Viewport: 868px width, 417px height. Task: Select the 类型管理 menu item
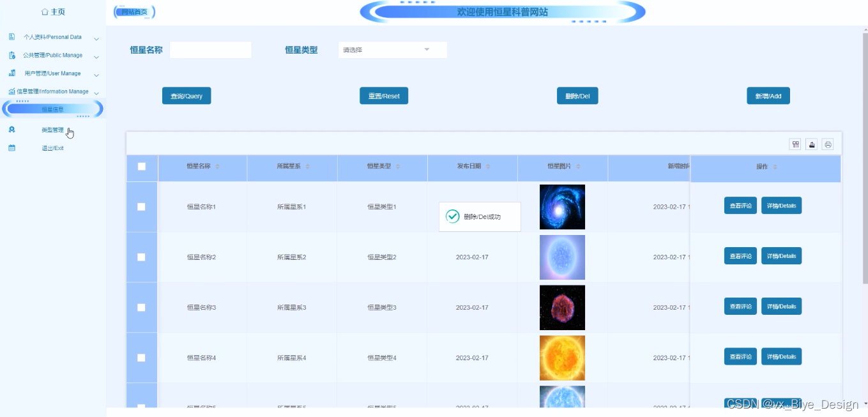52,130
